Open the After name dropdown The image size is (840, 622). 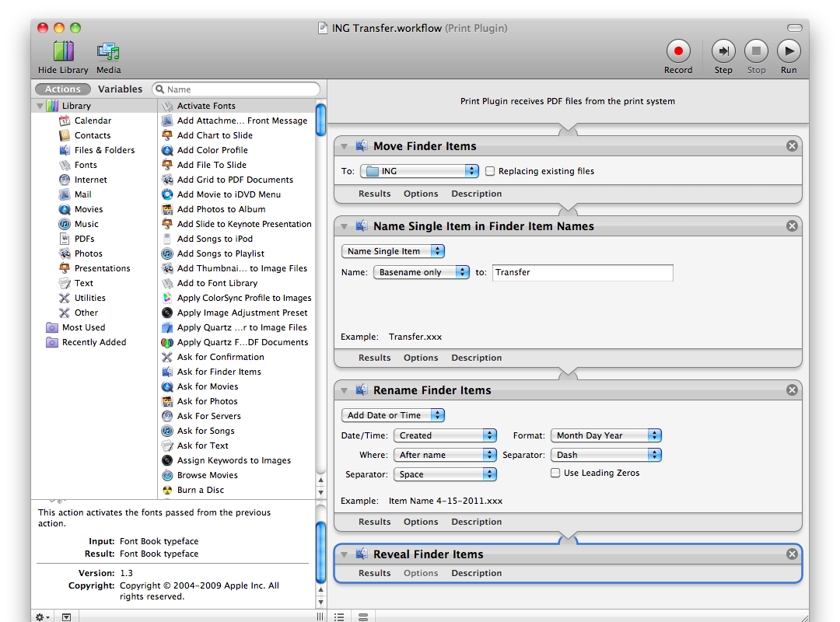pyautogui.click(x=445, y=455)
